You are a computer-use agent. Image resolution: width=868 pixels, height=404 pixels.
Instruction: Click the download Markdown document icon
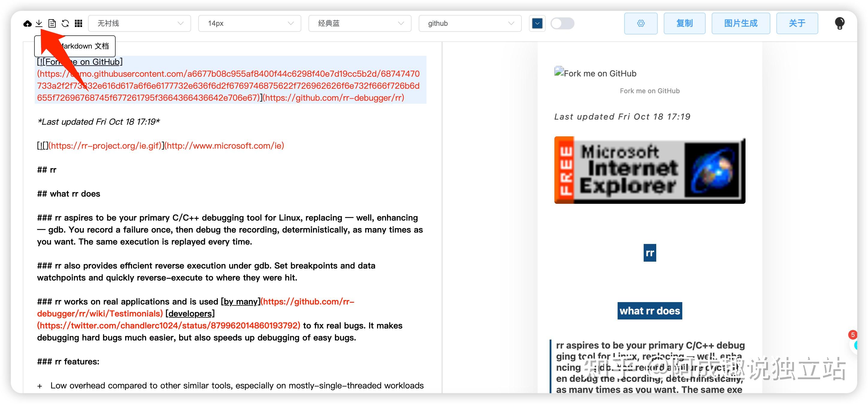pos(39,23)
